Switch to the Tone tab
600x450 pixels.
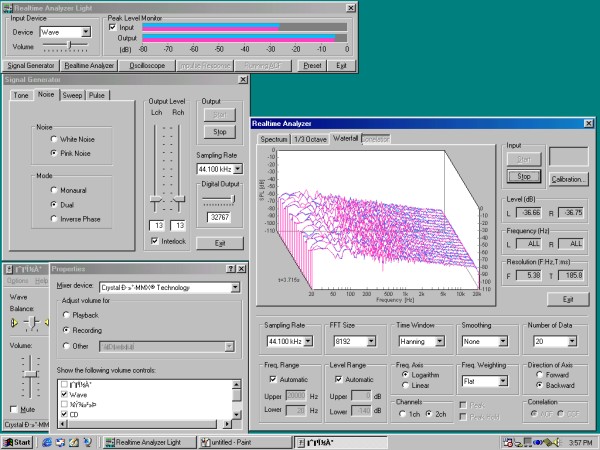pos(21,95)
